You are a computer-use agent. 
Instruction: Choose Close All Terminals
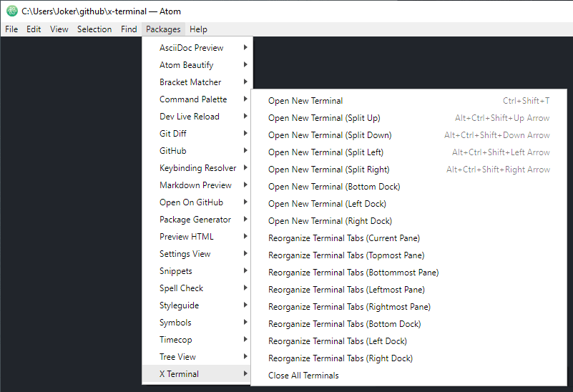(409, 376)
